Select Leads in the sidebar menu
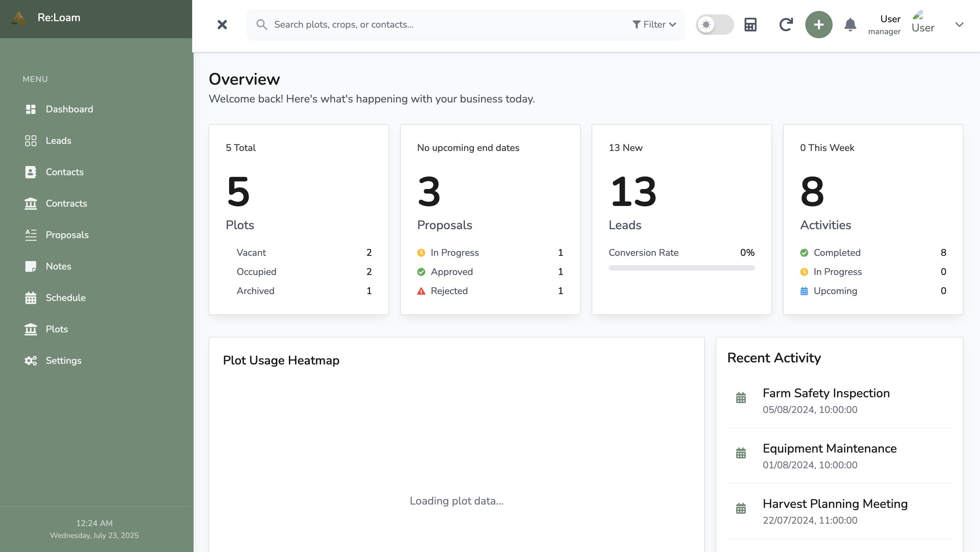Screen dimensions: 980x552 tap(58, 141)
